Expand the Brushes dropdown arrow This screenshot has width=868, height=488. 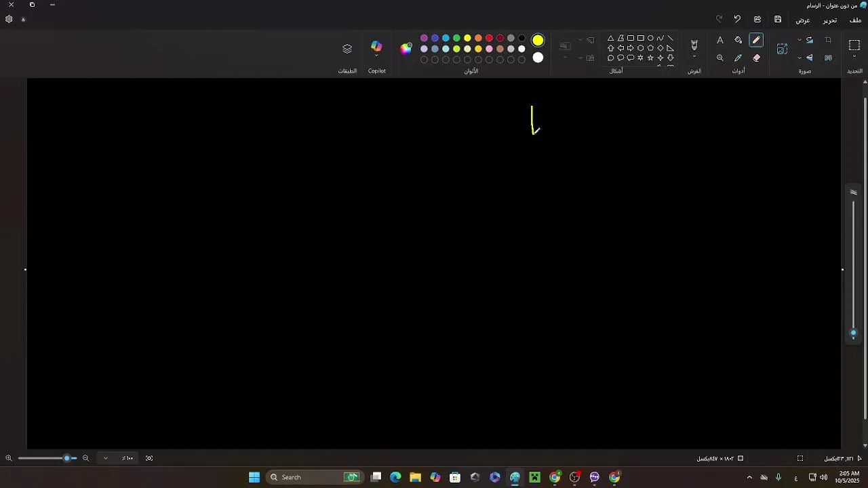pyautogui.click(x=694, y=58)
